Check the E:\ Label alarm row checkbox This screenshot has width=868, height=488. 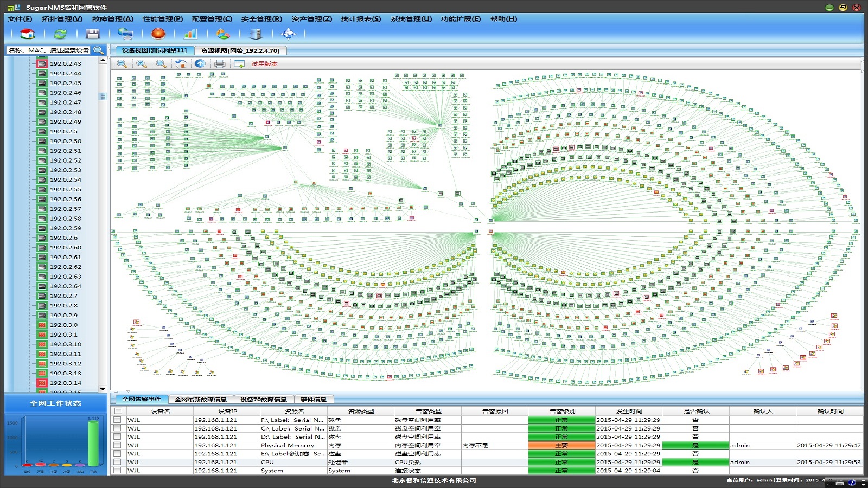pyautogui.click(x=117, y=453)
